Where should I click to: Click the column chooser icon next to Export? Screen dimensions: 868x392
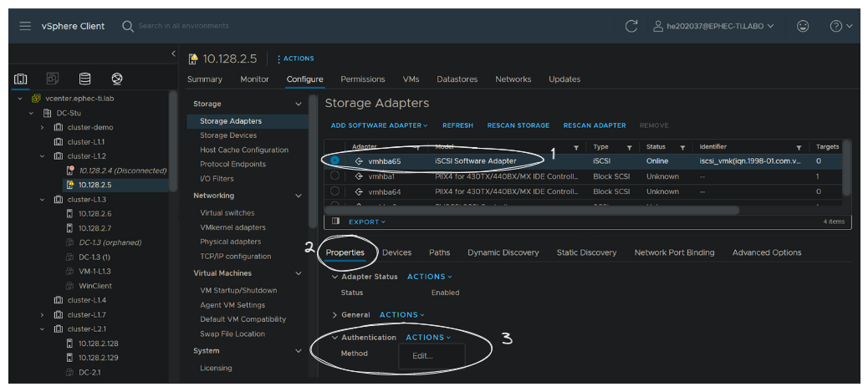tap(335, 221)
